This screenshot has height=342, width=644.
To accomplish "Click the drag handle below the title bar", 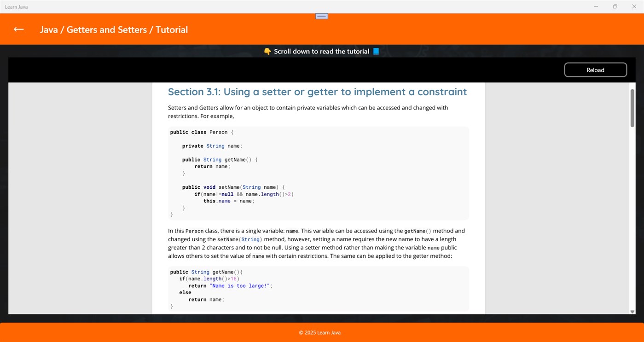I will pyautogui.click(x=321, y=16).
